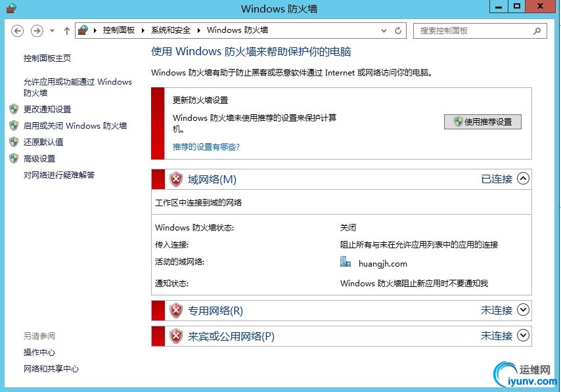Click the 活动的域网络: label
Viewport: 561px width, 392px height.
point(179,262)
